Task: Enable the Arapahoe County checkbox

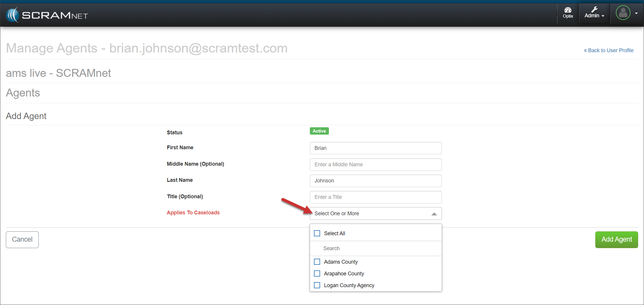Action: coord(317,274)
